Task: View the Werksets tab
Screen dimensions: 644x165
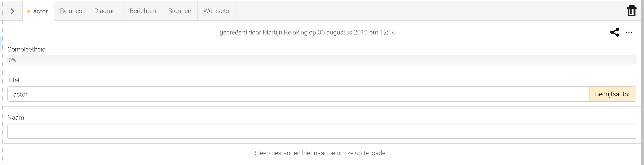Action: [x=216, y=11]
